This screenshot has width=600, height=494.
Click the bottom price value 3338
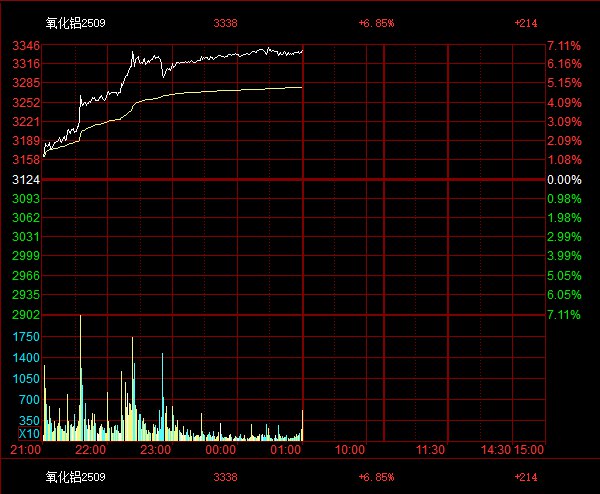225,477
